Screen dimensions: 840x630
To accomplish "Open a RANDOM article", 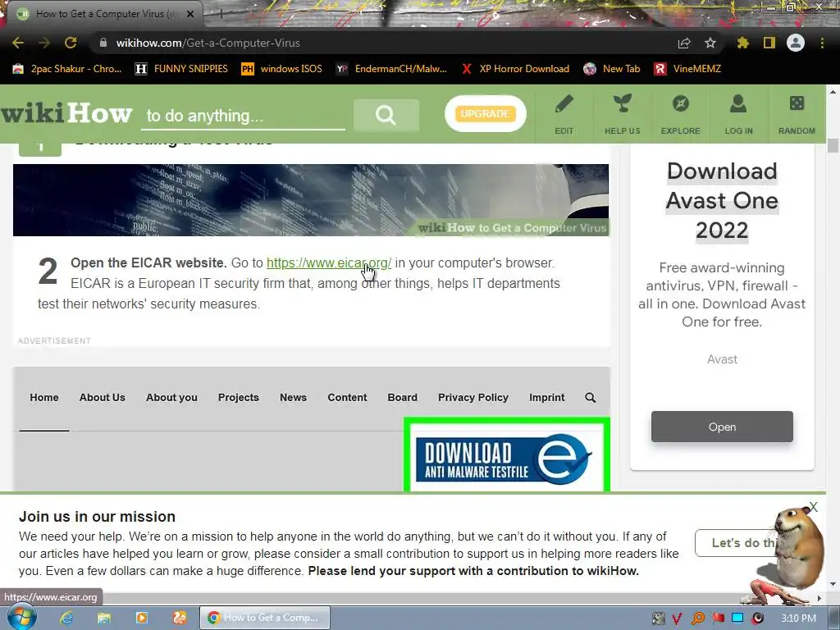I will (797, 114).
